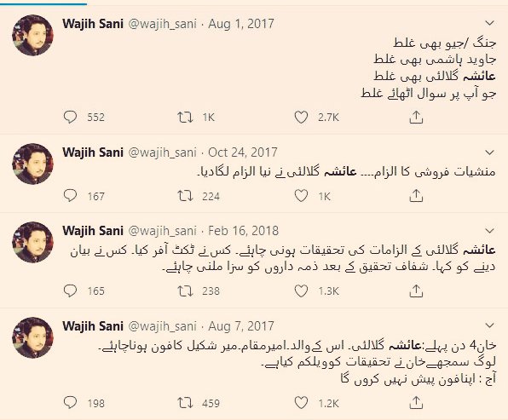Like the Feb 16, 2018 tweet
This screenshot has width=508, height=420.
[301, 291]
